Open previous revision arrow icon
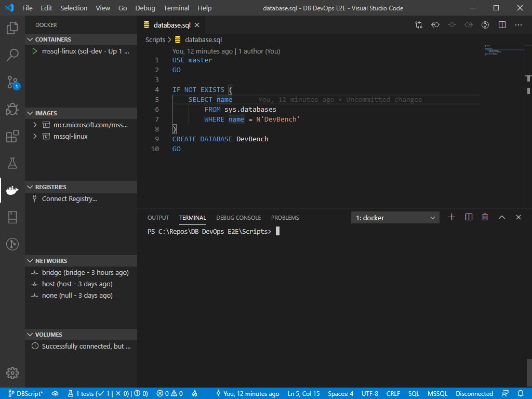This screenshot has width=532, height=399. tap(435, 25)
